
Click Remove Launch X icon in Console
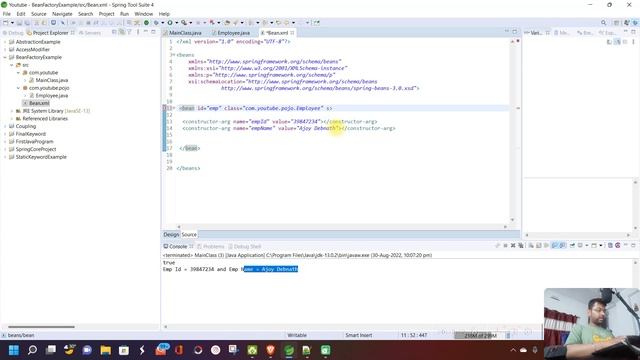tap(513, 246)
